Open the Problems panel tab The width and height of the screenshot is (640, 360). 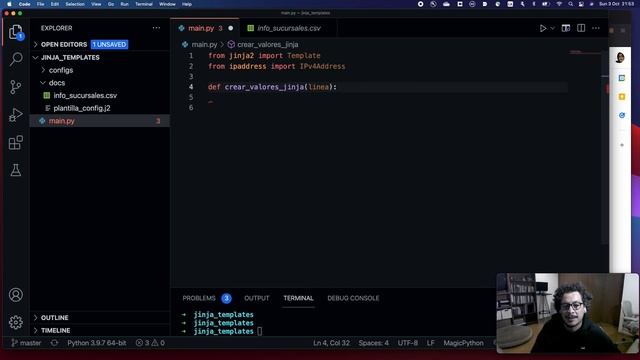click(x=207, y=298)
